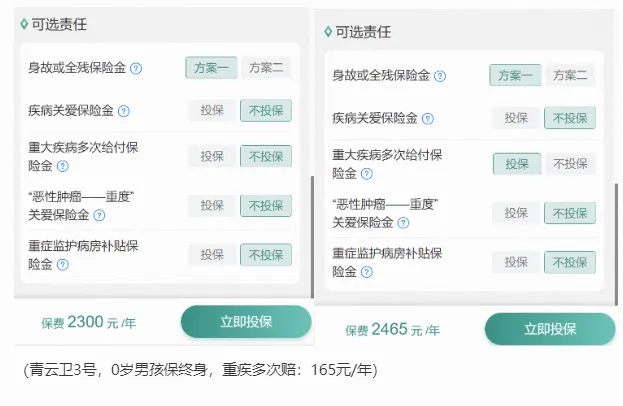Click help icon beside 身故或全残保险金 in left panel
623x406 pixels.
(136, 68)
